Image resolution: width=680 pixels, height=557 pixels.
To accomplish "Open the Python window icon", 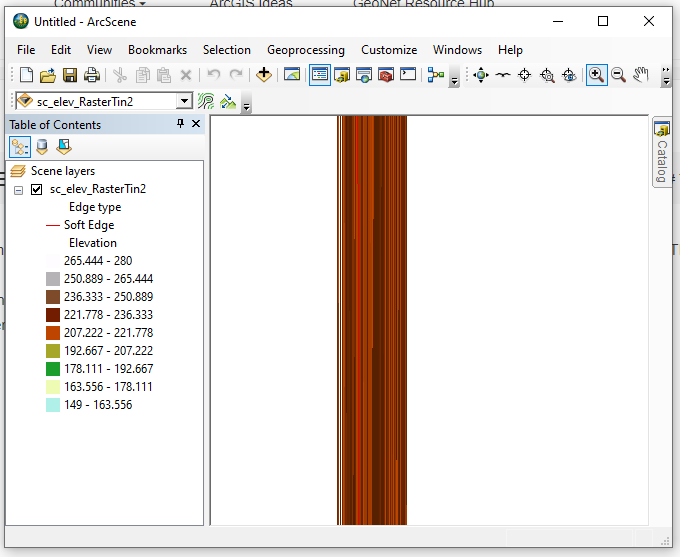I will point(408,75).
